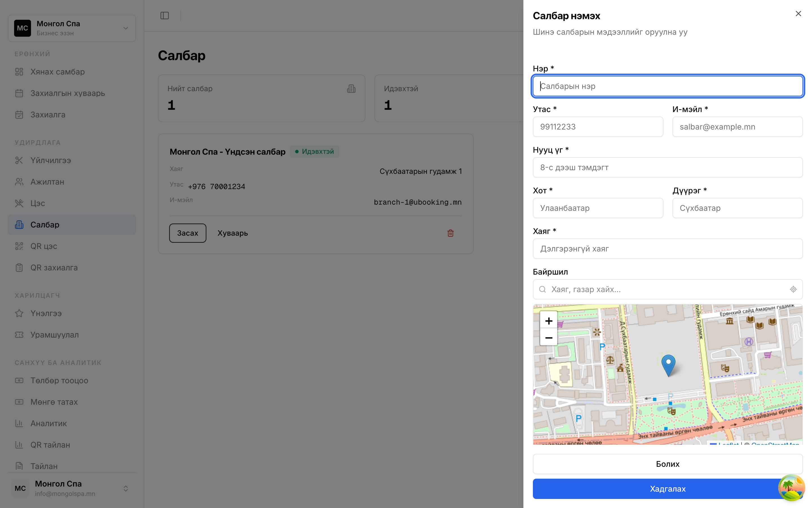Screen dimensions: 812x508
Task: Open Урамшуулал promotions page
Action: tap(72, 335)
